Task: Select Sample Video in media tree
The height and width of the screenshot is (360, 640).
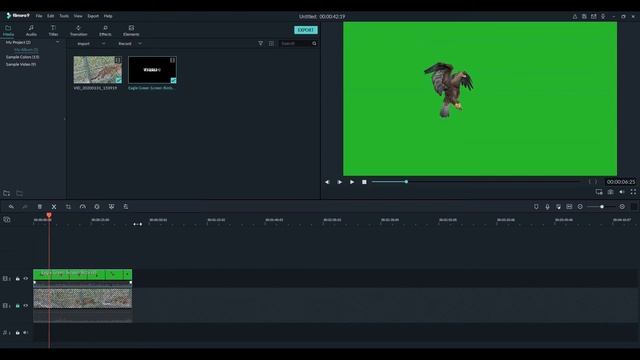Action: tap(20, 64)
